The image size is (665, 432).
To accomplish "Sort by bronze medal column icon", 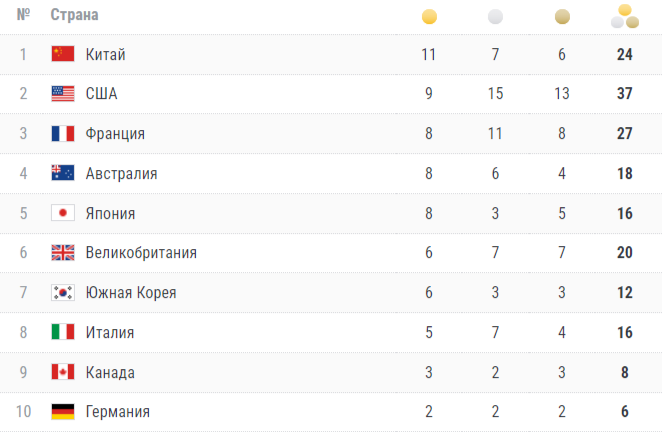I will 562,16.
